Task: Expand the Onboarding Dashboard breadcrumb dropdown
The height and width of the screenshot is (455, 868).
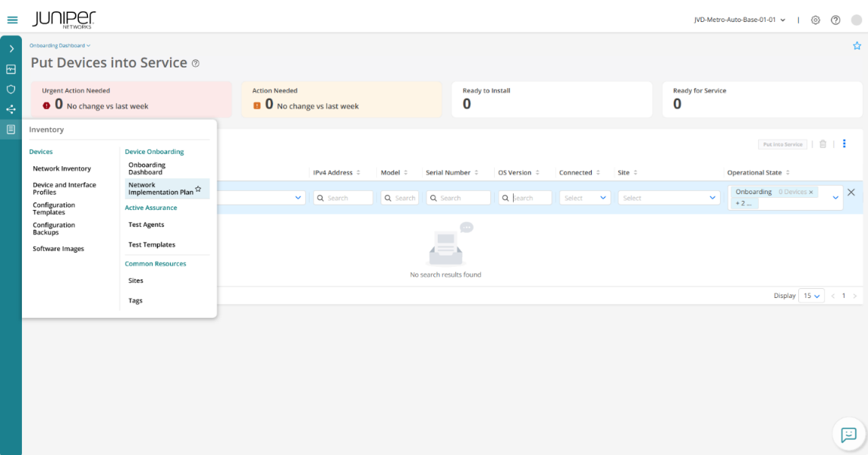Action: pos(60,45)
